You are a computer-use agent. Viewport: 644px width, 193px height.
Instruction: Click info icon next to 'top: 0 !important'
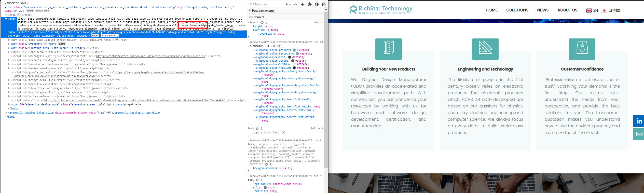tap(283, 132)
